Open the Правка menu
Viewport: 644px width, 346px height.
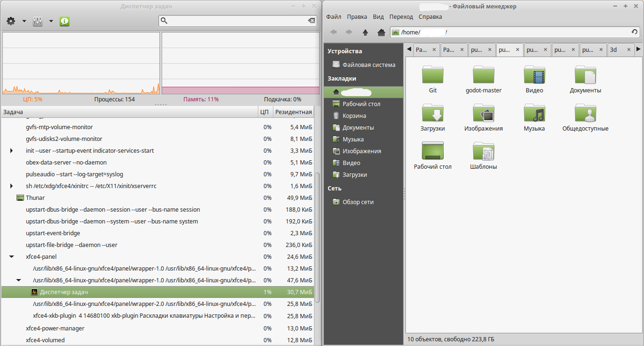(357, 17)
